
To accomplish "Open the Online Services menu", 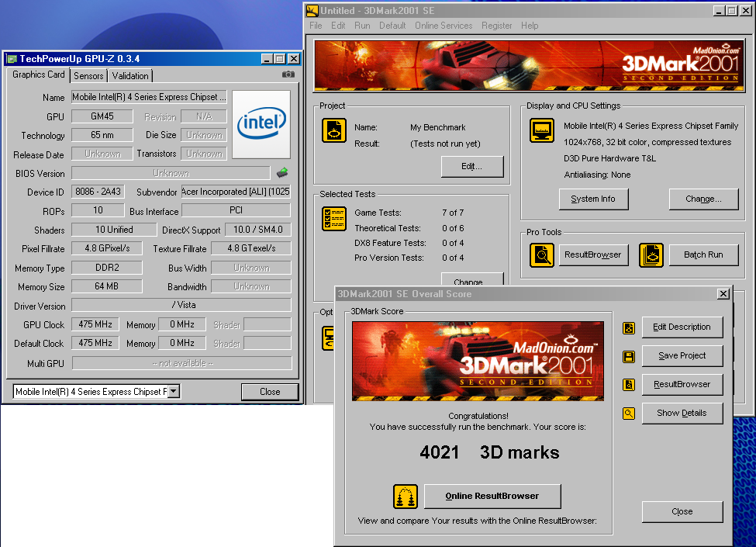I will click(x=444, y=26).
